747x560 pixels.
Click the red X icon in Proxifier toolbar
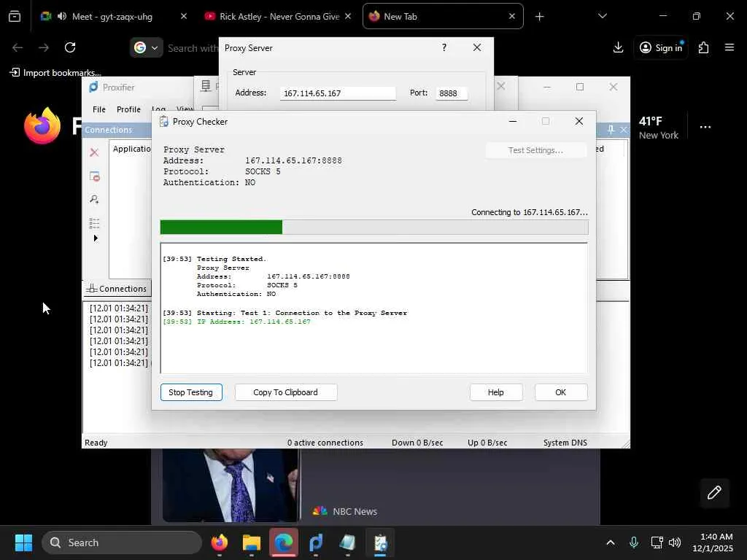(x=94, y=152)
